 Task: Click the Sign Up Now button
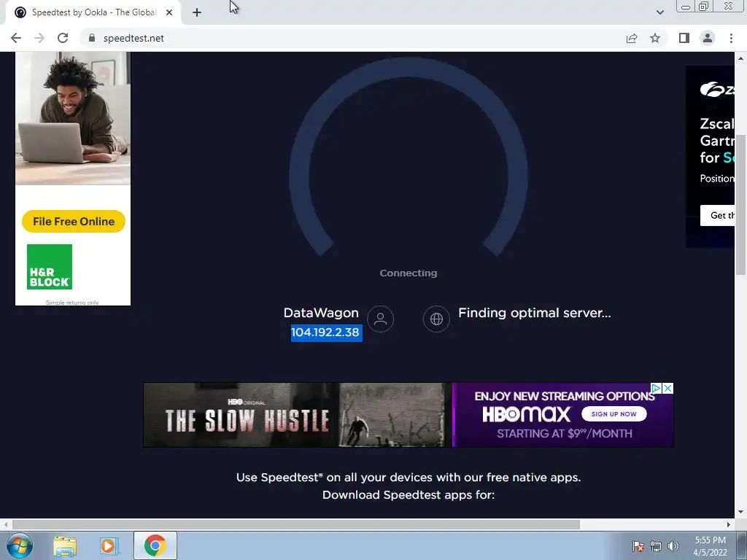point(614,414)
